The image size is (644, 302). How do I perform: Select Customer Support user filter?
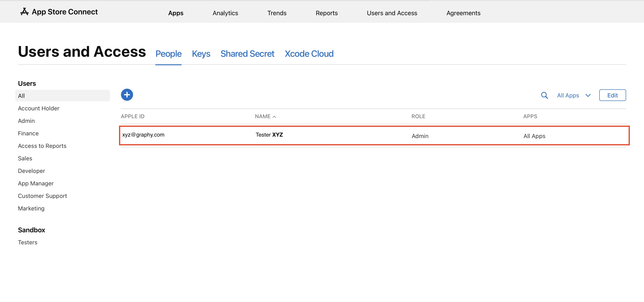42,196
